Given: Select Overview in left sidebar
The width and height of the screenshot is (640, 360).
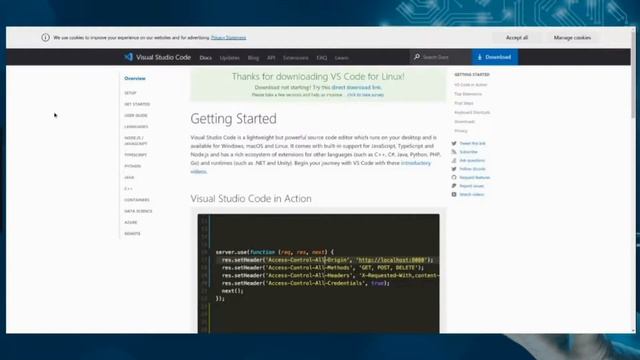Looking at the screenshot, I should 135,78.
